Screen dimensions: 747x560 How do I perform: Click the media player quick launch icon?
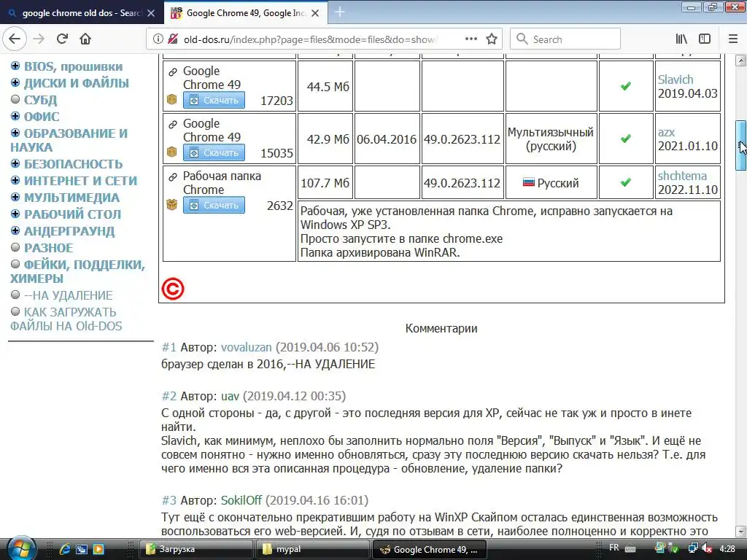[98, 549]
